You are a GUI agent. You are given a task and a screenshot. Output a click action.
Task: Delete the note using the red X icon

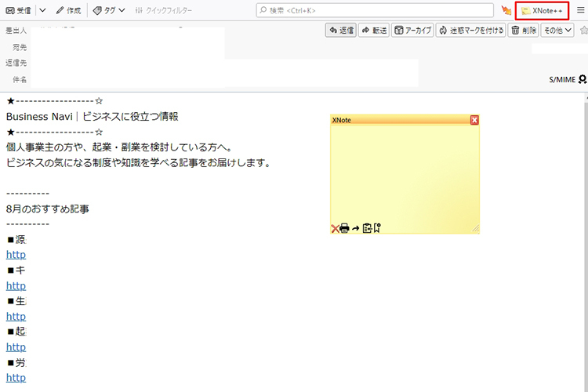click(x=335, y=228)
